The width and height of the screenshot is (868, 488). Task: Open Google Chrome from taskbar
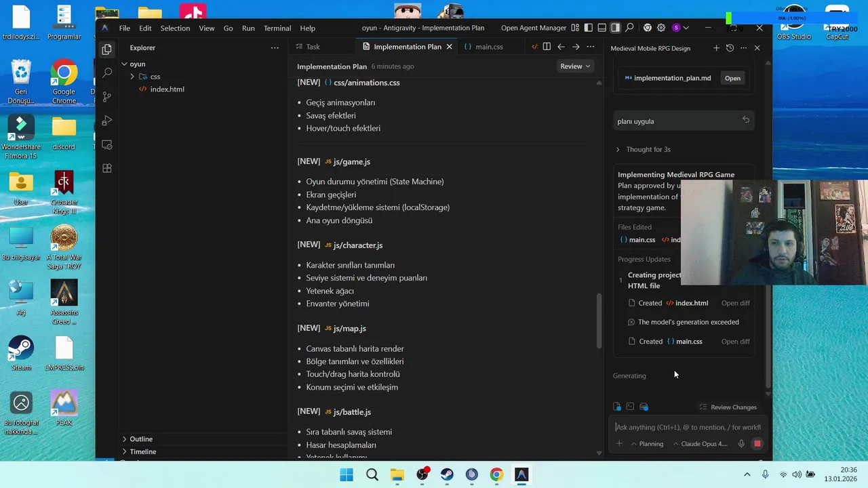coord(496,474)
